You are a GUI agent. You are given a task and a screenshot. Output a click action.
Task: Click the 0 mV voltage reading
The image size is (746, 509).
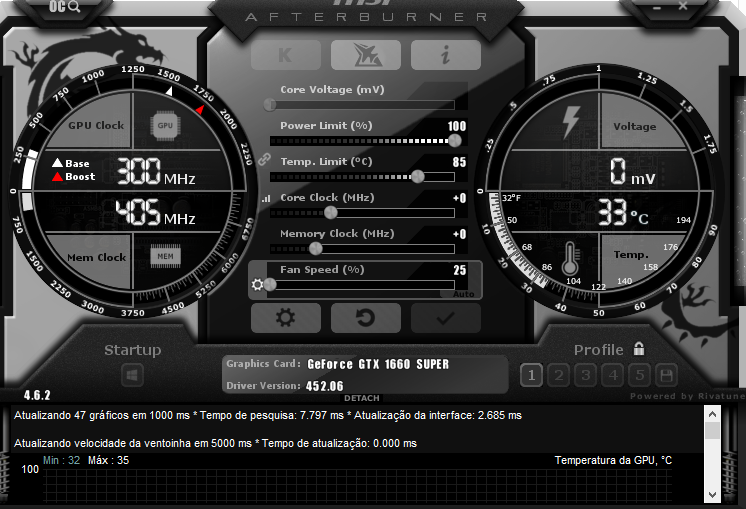[633, 171]
